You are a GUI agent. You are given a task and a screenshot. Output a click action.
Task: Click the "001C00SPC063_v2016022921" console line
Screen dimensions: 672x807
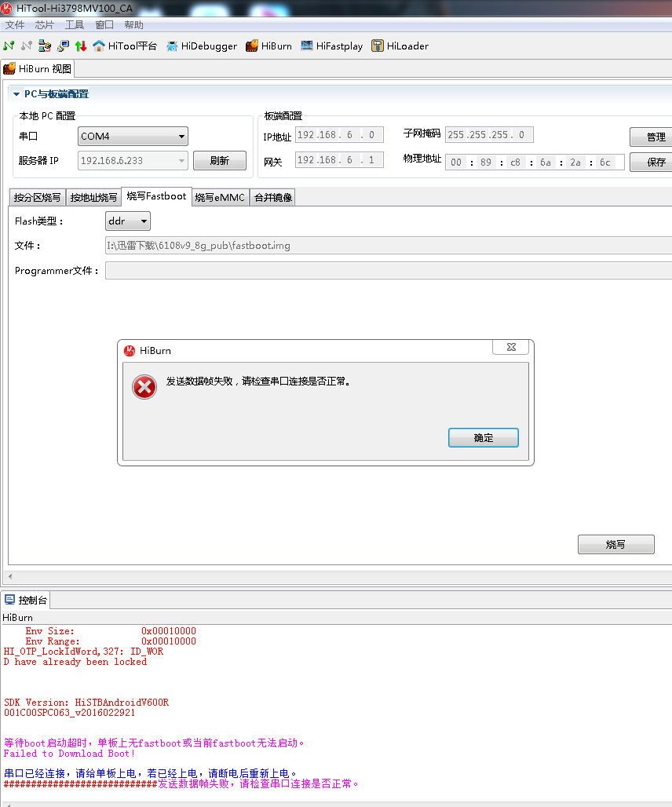pos(69,713)
